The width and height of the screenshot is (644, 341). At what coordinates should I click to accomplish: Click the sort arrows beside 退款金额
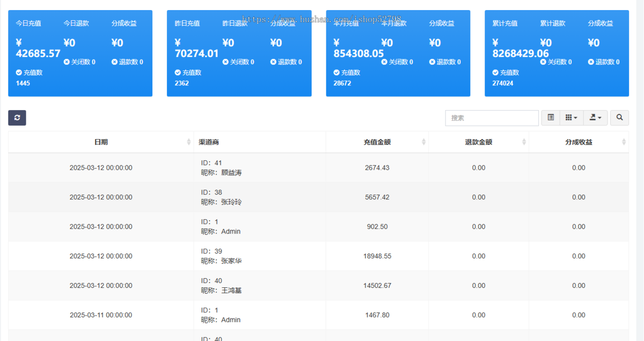(524, 142)
